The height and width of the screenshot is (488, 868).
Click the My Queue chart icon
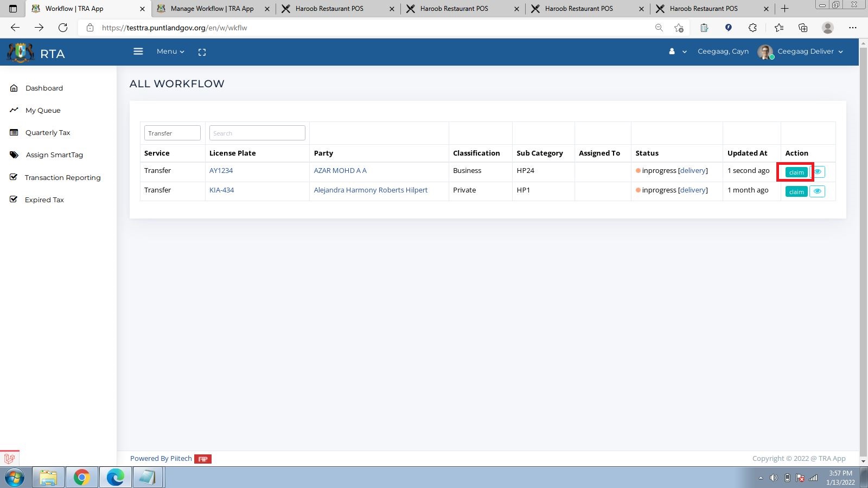click(x=14, y=110)
